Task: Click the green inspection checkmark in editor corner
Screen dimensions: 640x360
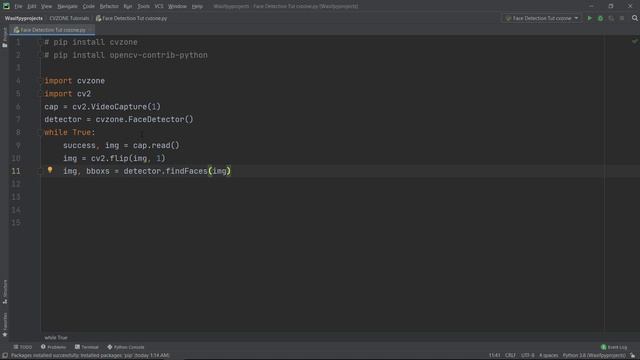Action: [634, 41]
